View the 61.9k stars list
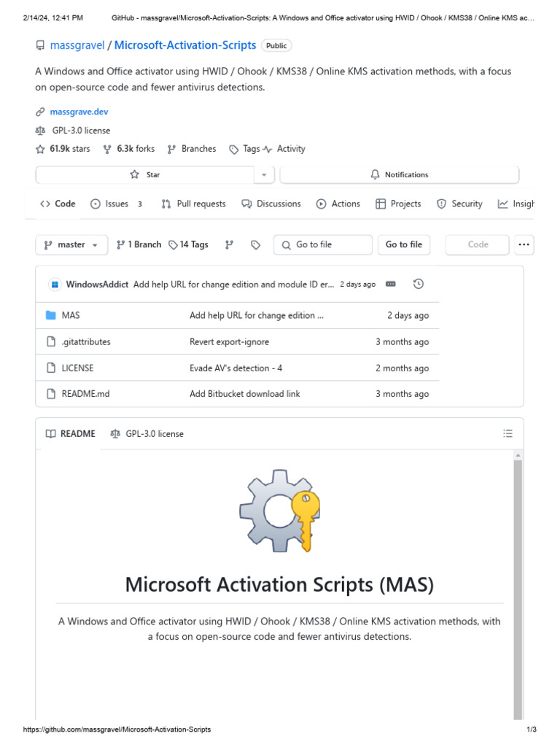This screenshot has height=747, width=560. 70,149
